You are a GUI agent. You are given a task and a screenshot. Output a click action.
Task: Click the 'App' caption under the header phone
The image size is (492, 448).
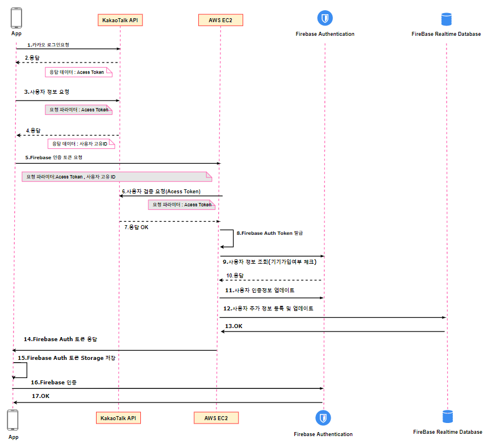coord(16,34)
